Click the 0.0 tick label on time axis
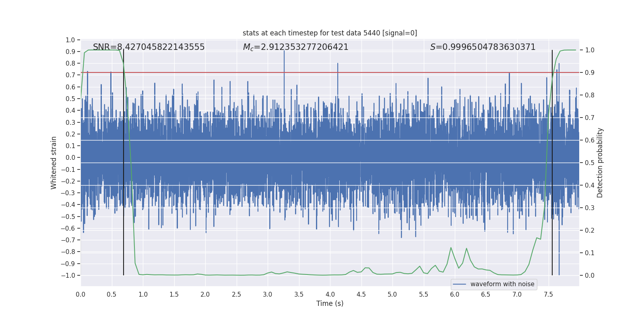The image size is (644, 322). [80, 295]
